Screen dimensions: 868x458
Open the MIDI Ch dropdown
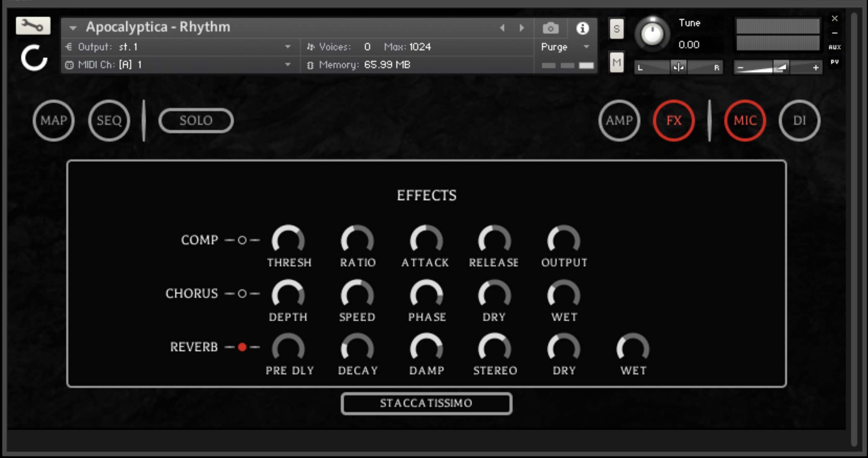point(288,65)
